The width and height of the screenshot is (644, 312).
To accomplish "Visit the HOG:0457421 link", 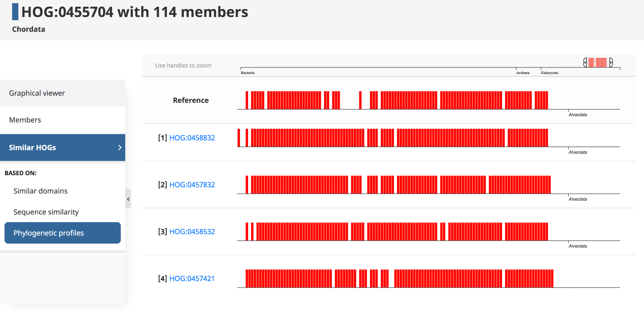I will 192,279.
